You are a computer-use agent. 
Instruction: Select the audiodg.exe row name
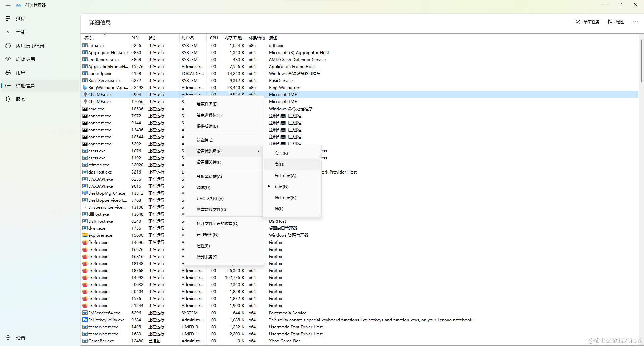(100, 74)
